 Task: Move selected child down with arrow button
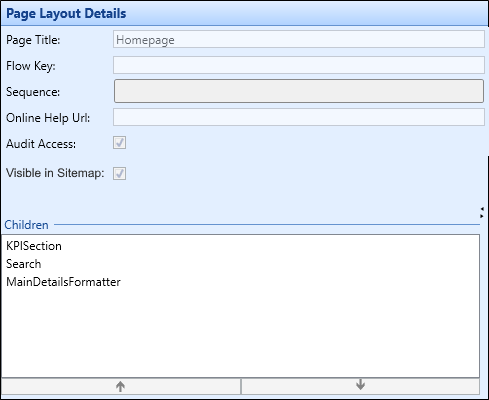[x=360, y=386]
